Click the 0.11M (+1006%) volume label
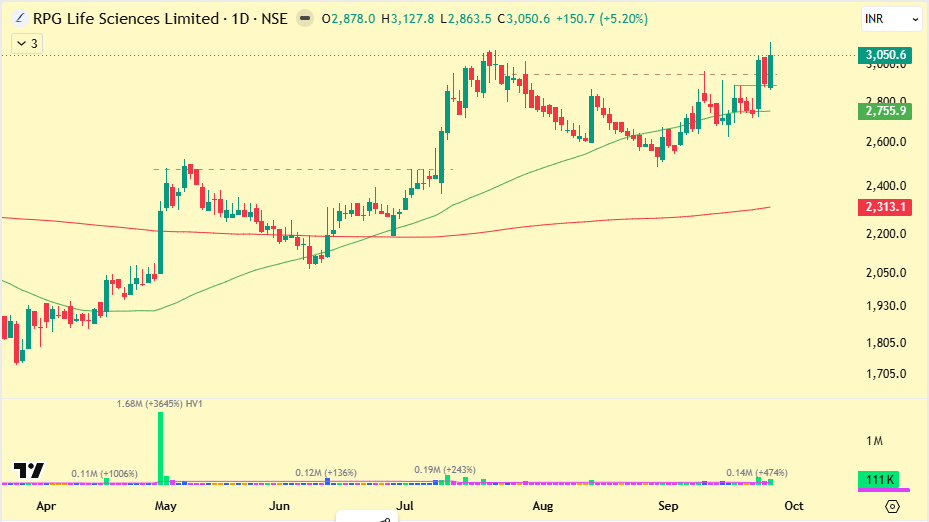 [x=104, y=474]
